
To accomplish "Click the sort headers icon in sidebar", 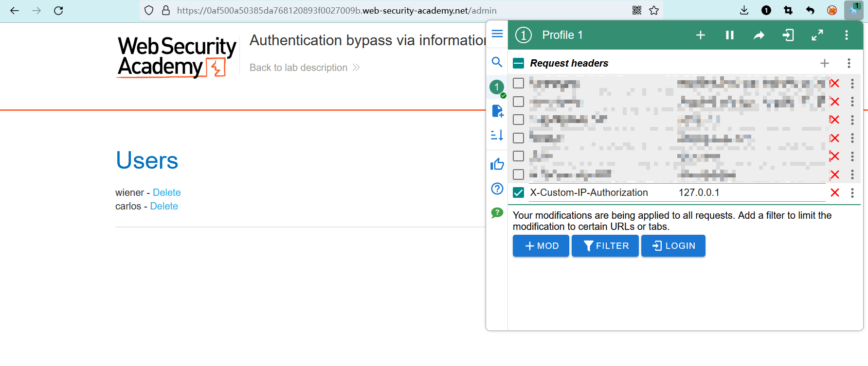I will pos(497,135).
